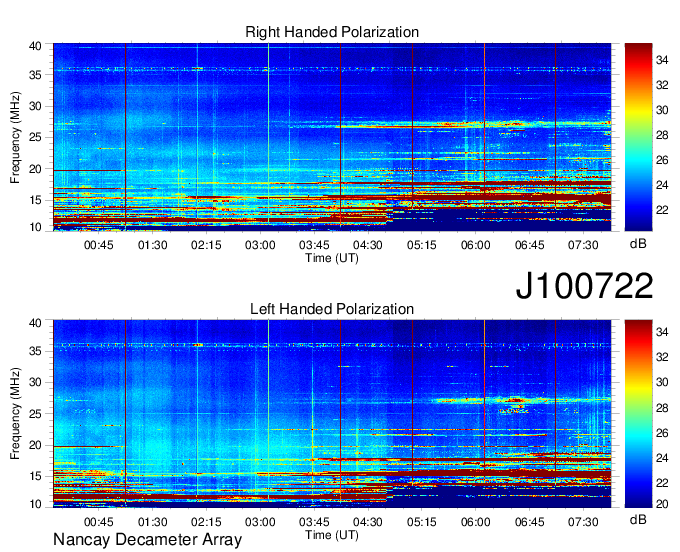
Task: Click the "15" frequency tick of Left Handed plot
Action: click(x=35, y=476)
